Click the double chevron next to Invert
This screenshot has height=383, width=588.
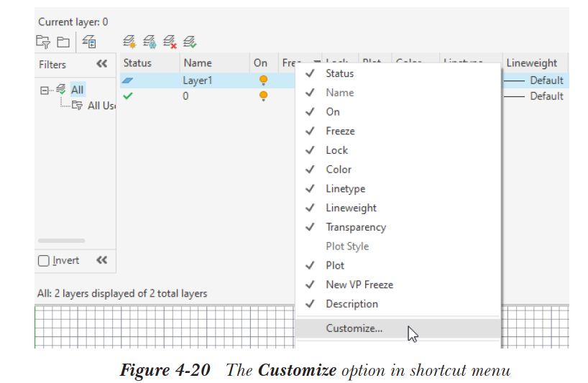click(101, 260)
